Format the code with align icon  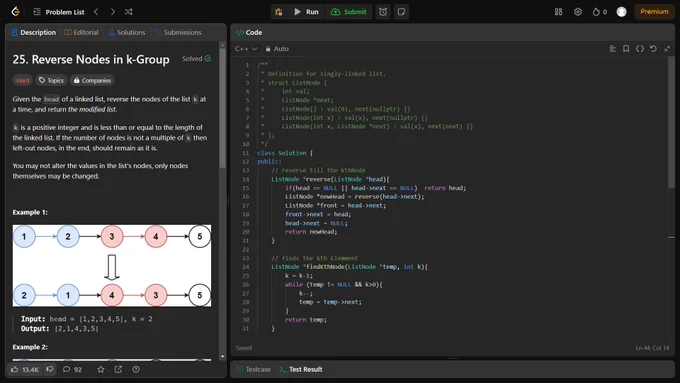click(x=612, y=49)
